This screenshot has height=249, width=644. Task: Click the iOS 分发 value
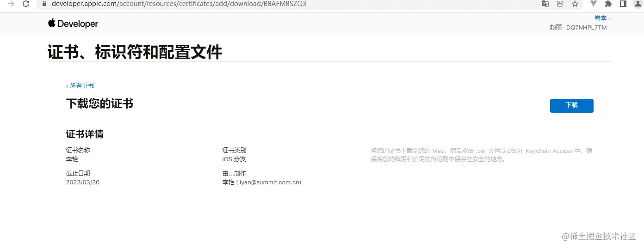234,159
